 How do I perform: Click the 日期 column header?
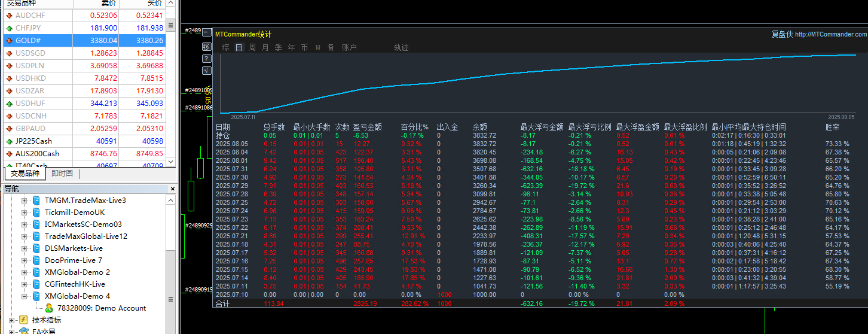click(x=222, y=127)
